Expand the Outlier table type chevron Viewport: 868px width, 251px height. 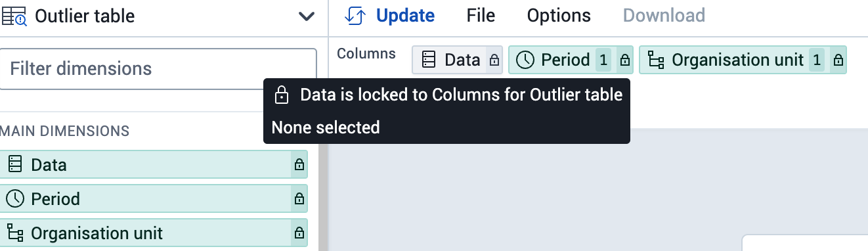[307, 16]
